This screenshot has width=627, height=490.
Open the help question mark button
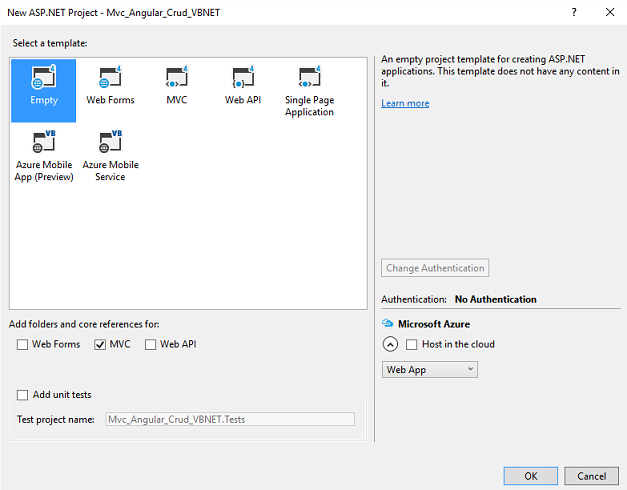[574, 12]
